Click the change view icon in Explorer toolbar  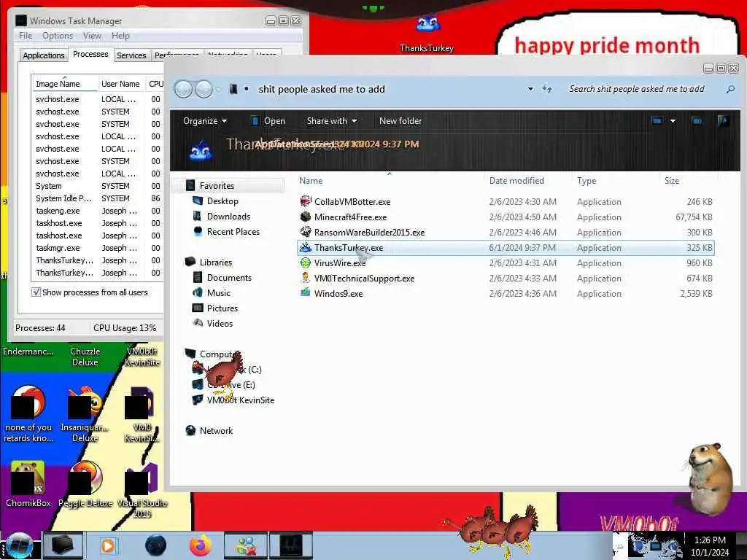[x=657, y=121]
